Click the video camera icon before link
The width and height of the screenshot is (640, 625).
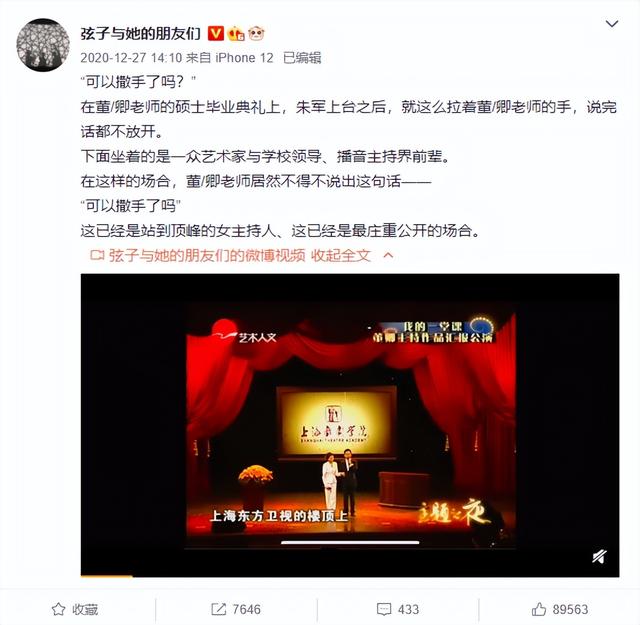(x=97, y=256)
